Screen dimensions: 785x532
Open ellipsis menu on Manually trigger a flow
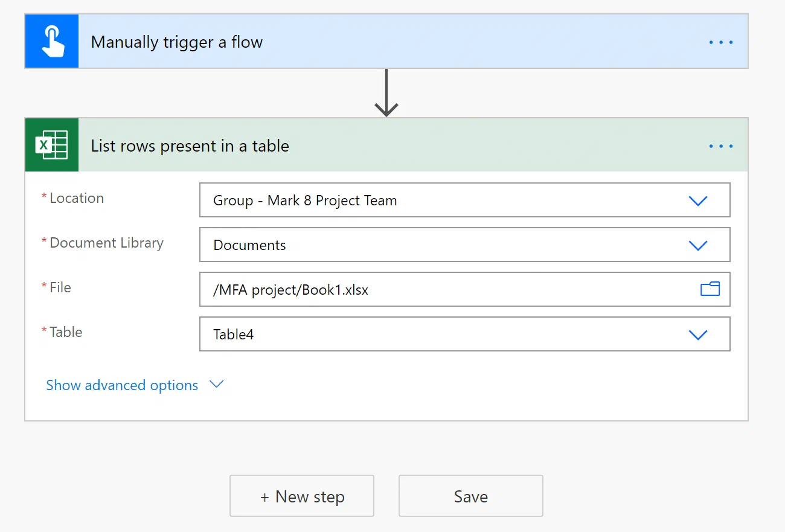pyautogui.click(x=721, y=42)
